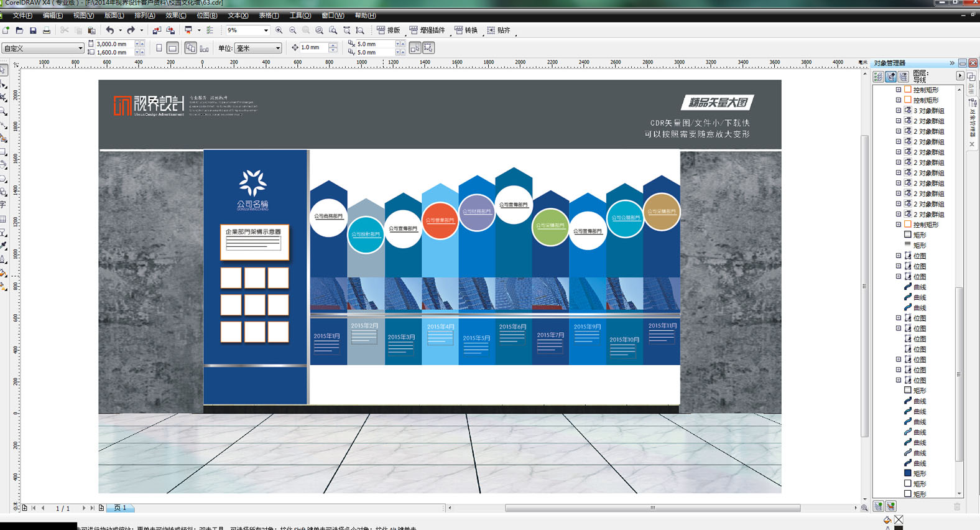Open the side docker tab icon with overlapping squares

click(x=971, y=76)
